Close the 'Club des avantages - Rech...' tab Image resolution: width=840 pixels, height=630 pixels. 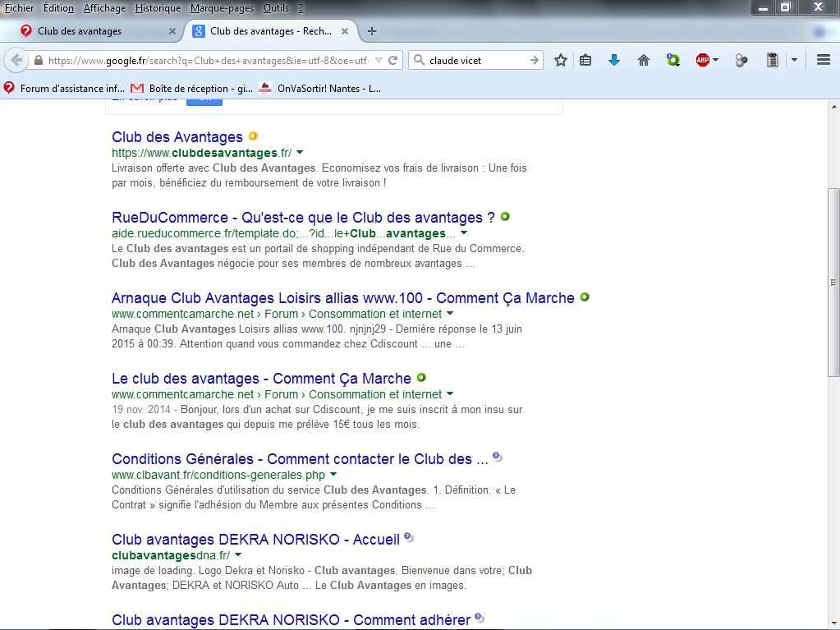coord(345,31)
